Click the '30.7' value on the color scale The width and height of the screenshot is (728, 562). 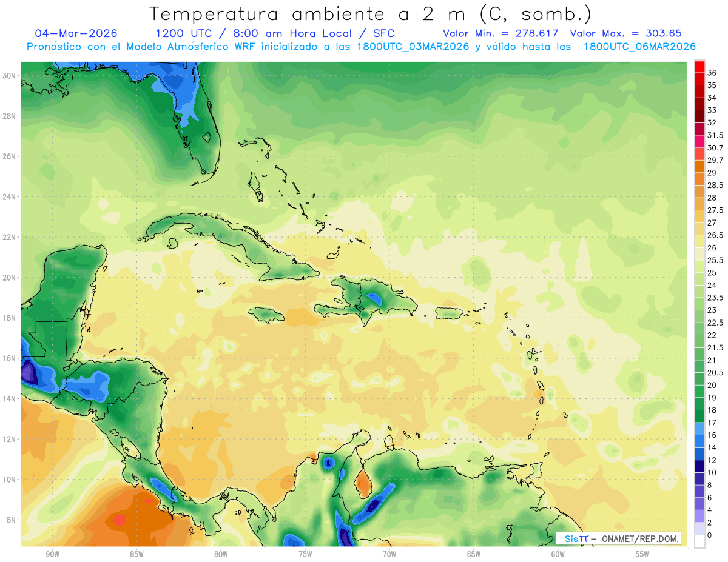(715, 148)
